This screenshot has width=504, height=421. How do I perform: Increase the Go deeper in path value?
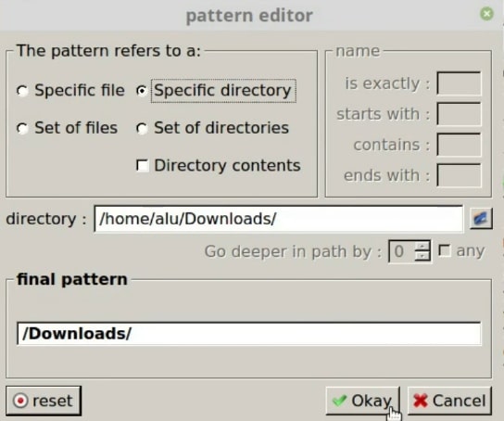tap(422, 247)
